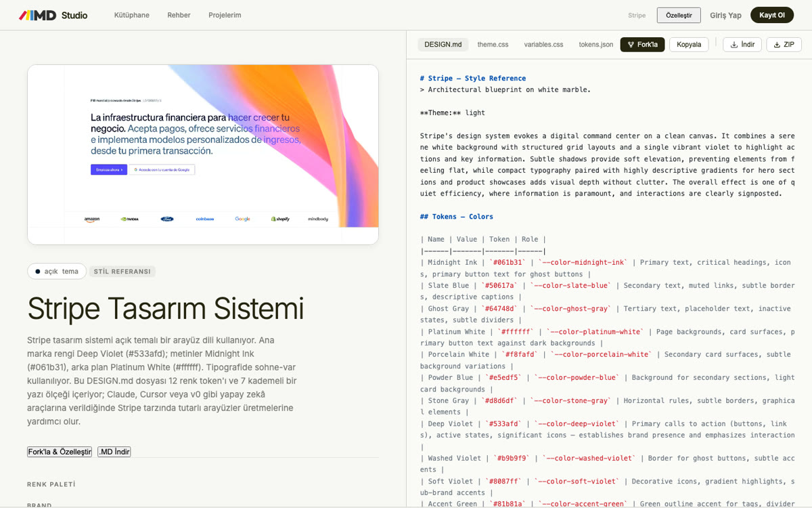Click the '# Stripe — Style Reference' heading line

[x=473, y=79]
